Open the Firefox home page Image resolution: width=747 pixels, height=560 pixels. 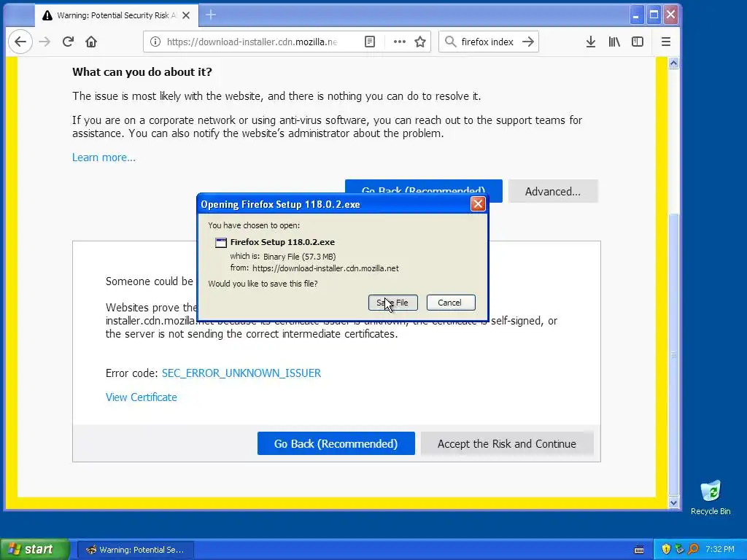tap(91, 42)
